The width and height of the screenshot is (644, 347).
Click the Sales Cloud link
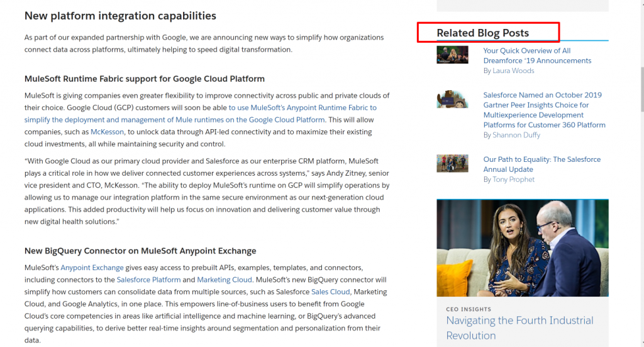[330, 292]
